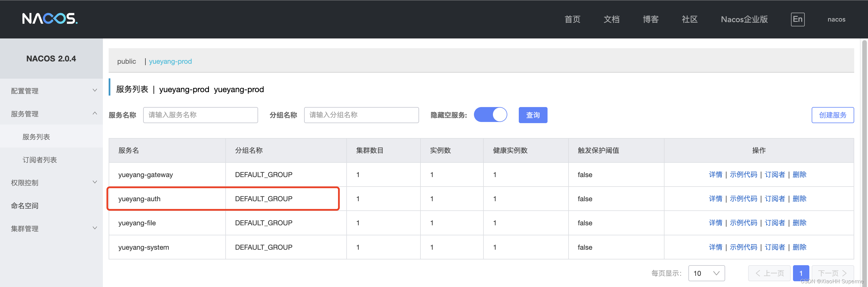Toggle the 隐藏空服务 switch

[490, 115]
